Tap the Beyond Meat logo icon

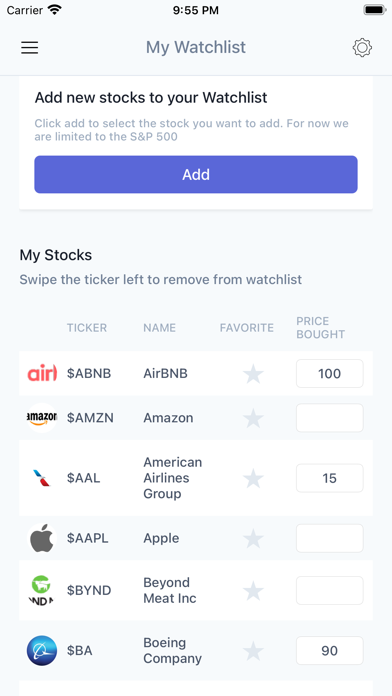(x=42, y=590)
